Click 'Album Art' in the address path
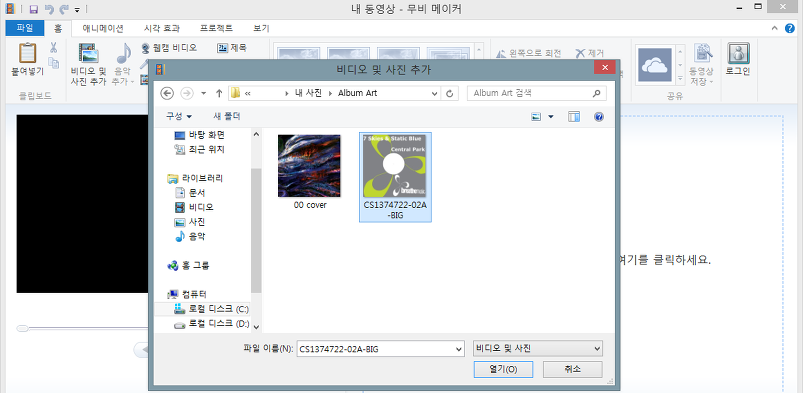 point(357,93)
